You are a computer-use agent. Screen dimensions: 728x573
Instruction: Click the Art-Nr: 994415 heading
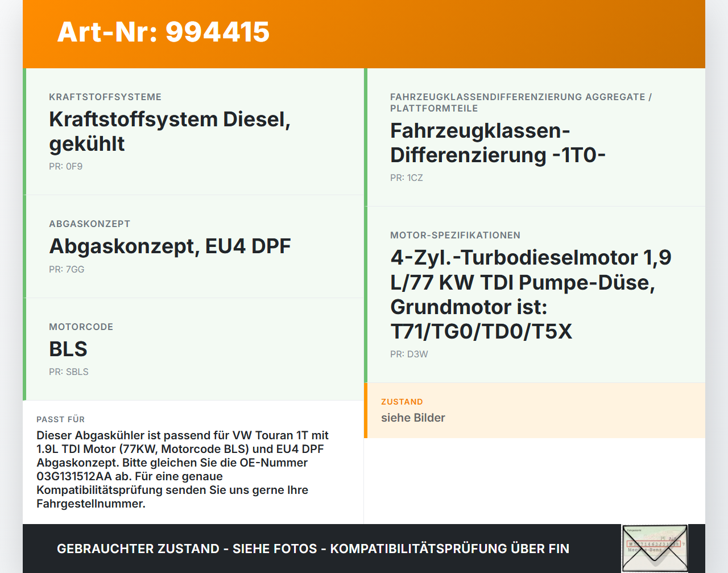[x=163, y=32]
